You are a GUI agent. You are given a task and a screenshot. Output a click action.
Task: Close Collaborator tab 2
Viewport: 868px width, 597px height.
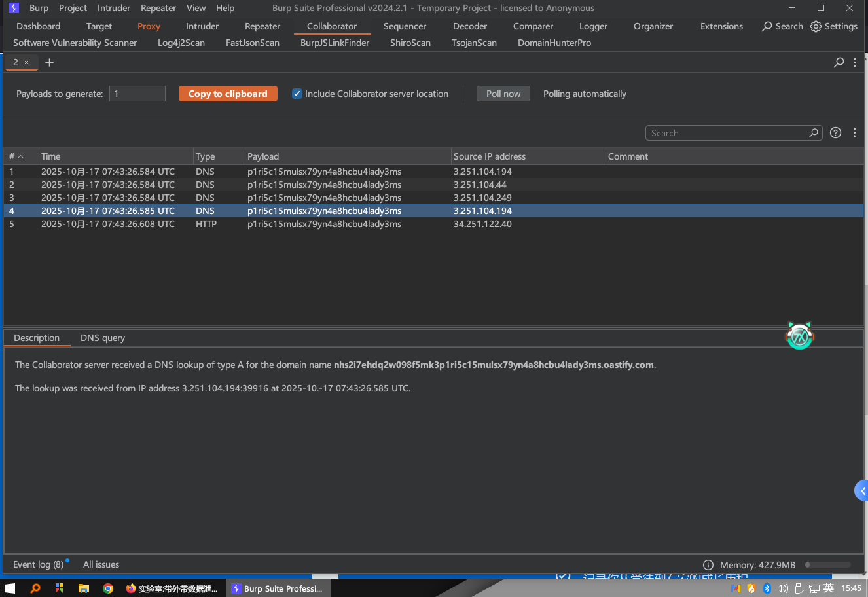[x=26, y=62]
